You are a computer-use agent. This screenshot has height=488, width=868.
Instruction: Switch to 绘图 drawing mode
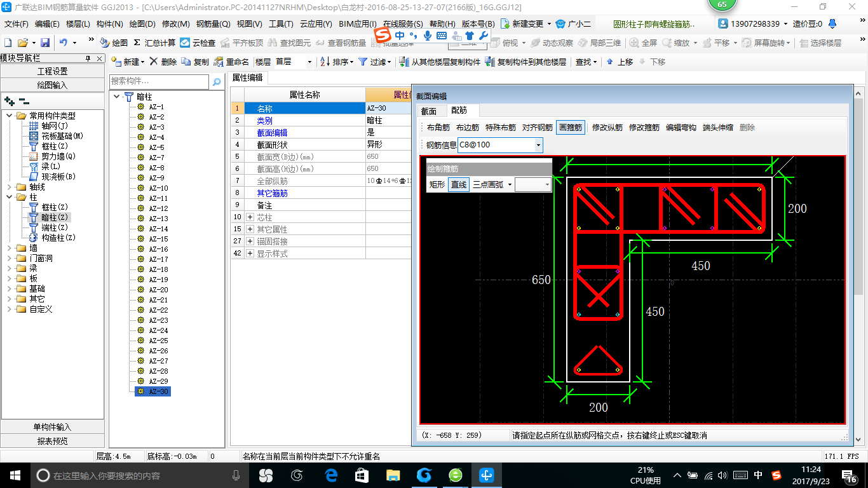114,43
